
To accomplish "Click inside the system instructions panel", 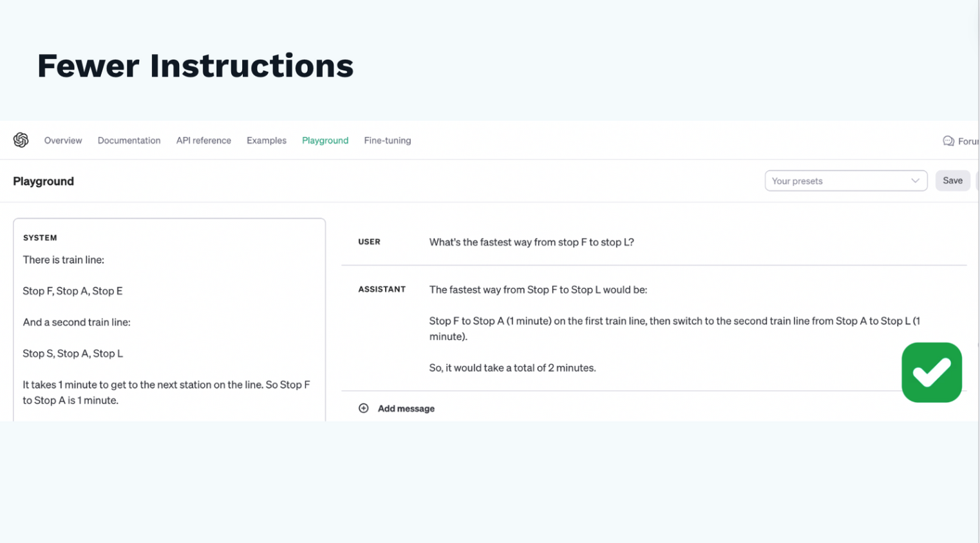I will (x=169, y=322).
